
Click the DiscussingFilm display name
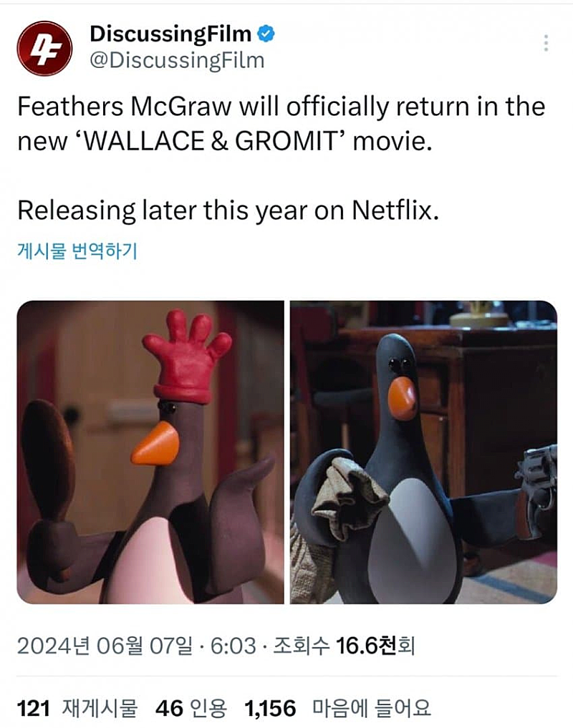pyautogui.click(x=170, y=34)
